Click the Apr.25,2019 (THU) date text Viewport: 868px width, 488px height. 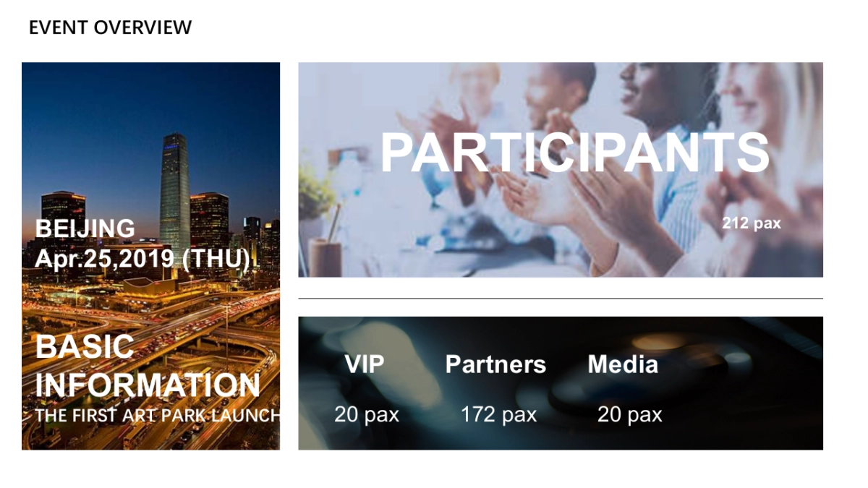click(142, 258)
